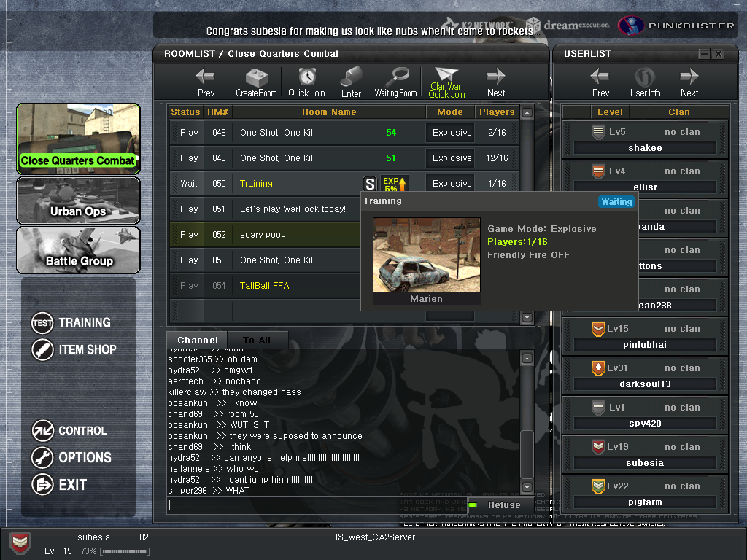Go to previous userlist page
This screenshot has width=747, height=560.
point(600,82)
